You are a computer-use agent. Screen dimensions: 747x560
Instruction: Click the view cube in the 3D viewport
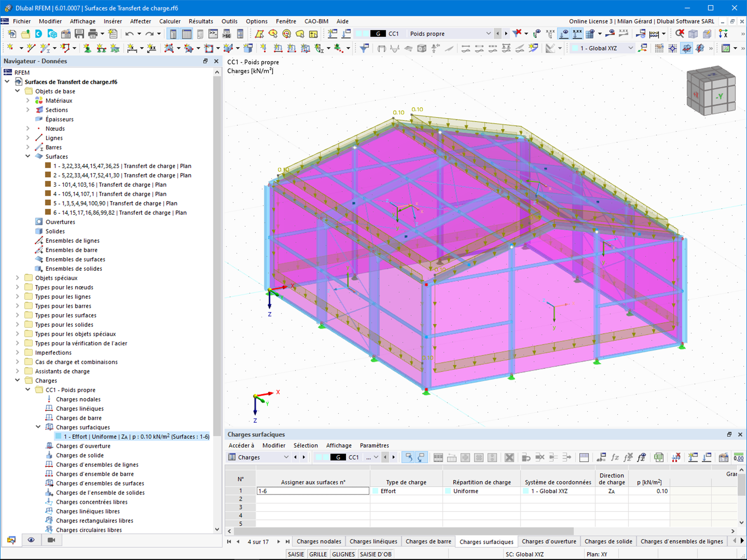click(711, 91)
